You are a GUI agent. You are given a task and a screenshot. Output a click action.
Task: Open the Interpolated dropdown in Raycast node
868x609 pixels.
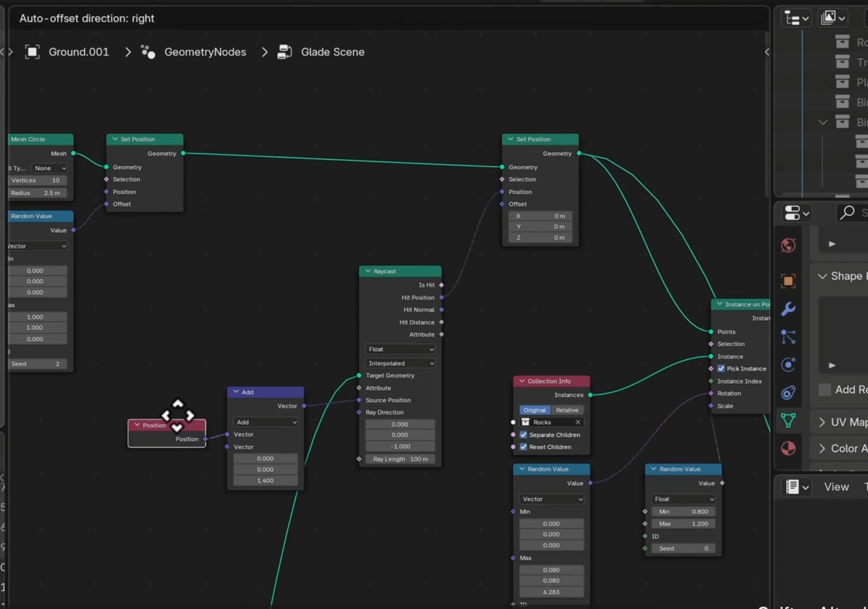[x=400, y=363]
